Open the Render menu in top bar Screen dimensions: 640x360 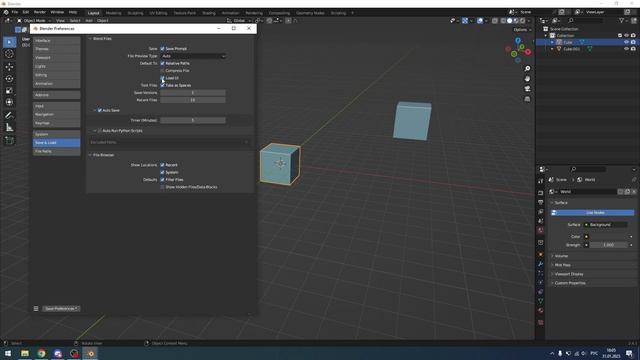(40, 12)
